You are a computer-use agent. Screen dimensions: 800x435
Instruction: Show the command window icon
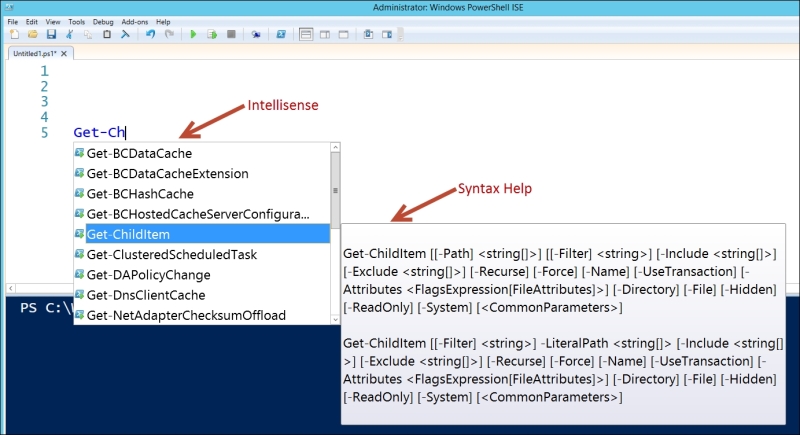368,34
